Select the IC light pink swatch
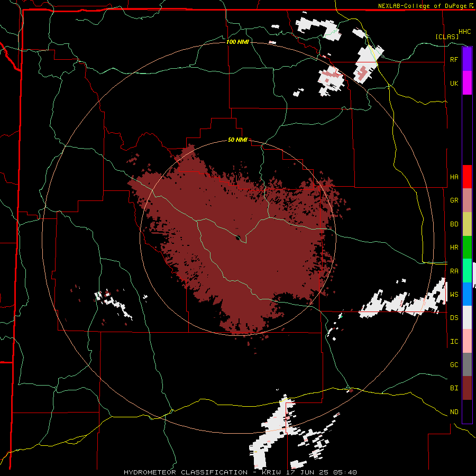The width and height of the screenshot is (476, 476). [467, 341]
